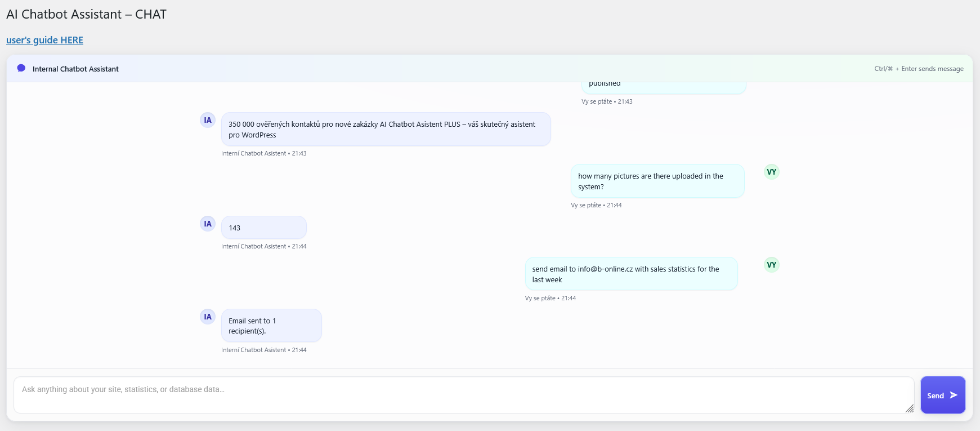Click the Internal Chatbot Assistant header title
Viewport: 980px width, 431px height.
[75, 69]
